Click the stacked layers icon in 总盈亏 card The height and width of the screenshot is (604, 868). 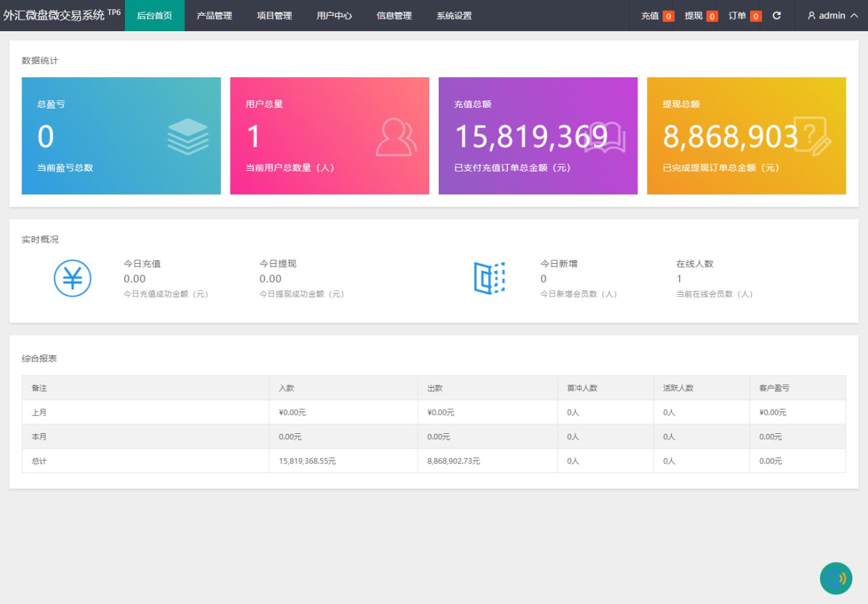[x=188, y=136]
